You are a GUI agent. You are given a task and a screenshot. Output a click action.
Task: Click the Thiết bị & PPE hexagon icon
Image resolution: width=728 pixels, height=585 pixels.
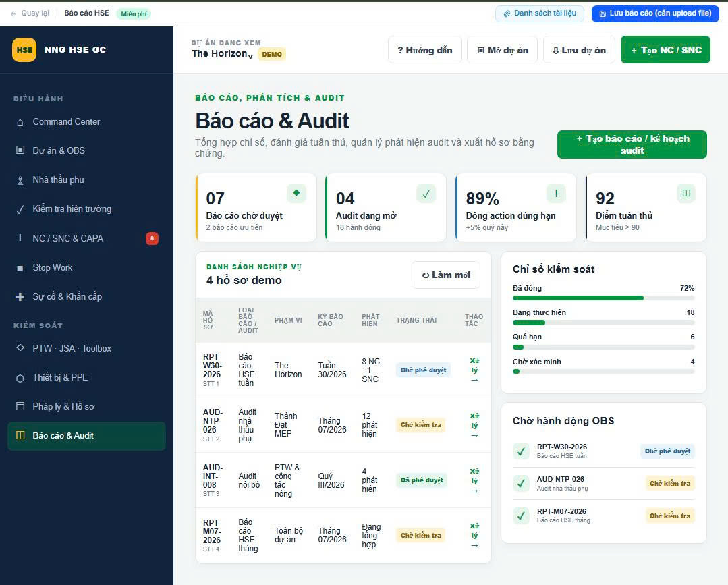(20, 378)
